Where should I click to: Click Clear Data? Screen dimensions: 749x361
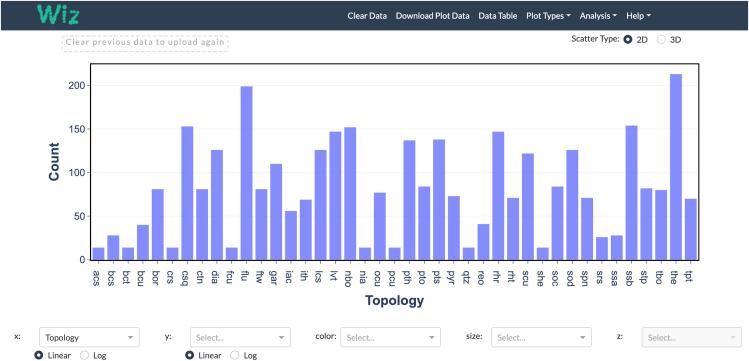pyautogui.click(x=367, y=16)
